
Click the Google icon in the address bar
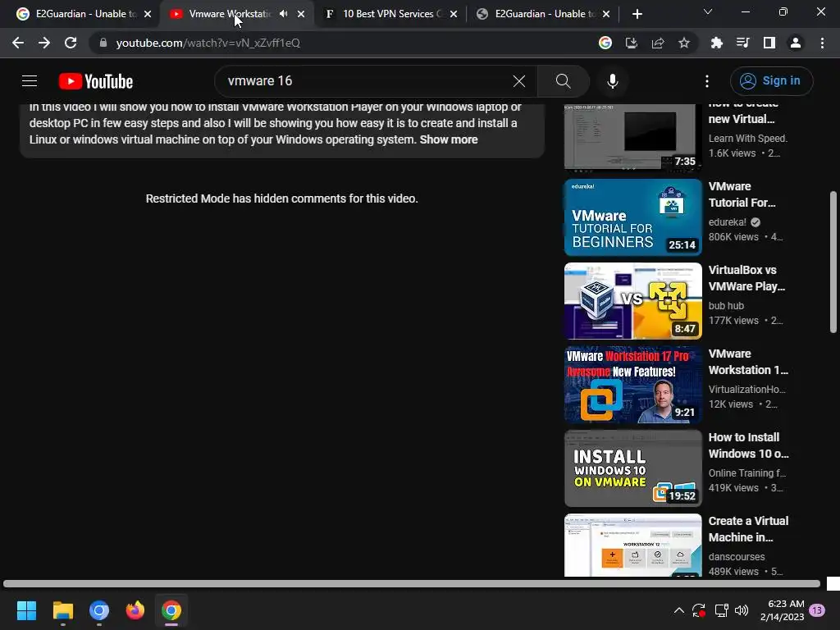pyautogui.click(x=605, y=43)
